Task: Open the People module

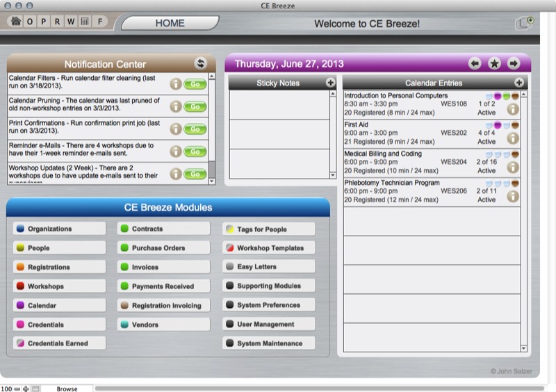Action: (60, 248)
